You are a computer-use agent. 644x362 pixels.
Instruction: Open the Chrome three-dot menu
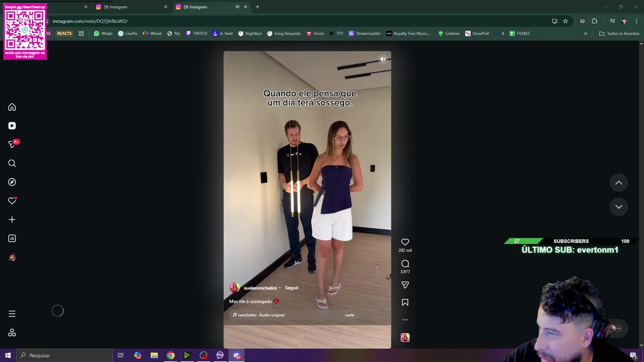(637, 21)
